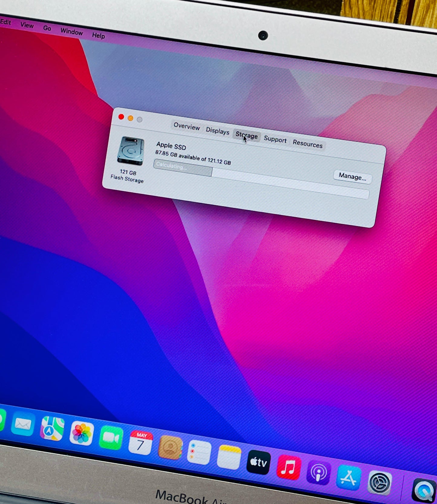
Task: Click the Apple SSD title
Action: [x=171, y=146]
